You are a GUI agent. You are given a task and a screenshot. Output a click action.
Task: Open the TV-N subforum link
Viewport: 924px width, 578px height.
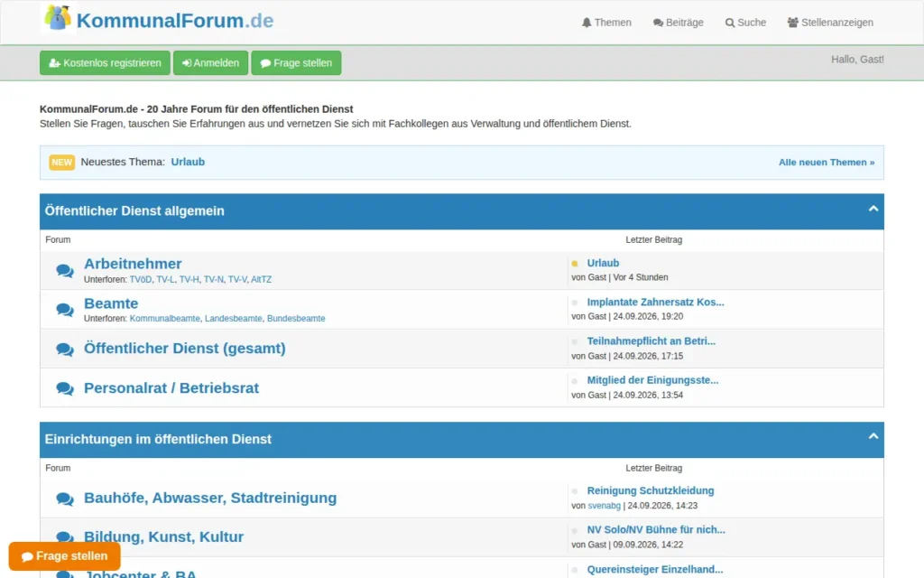pyautogui.click(x=213, y=280)
